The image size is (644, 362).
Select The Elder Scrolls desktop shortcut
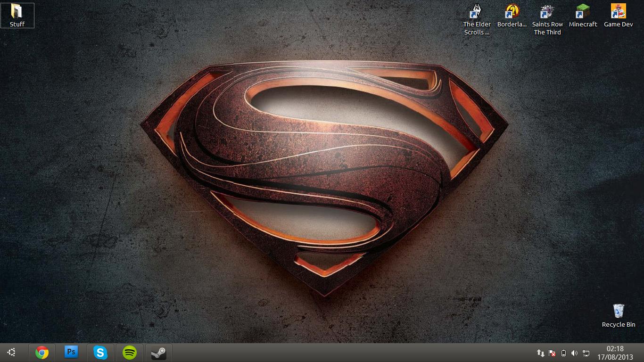[x=477, y=19]
